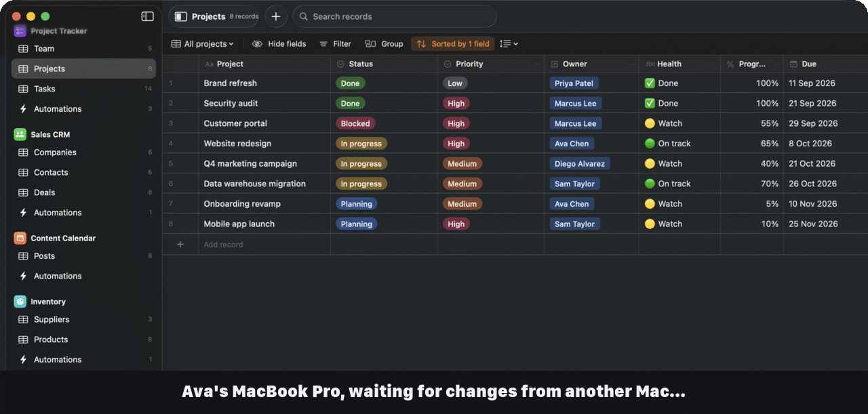The image size is (868, 414).
Task: Click the Health formula icon
Action: tap(650, 64)
